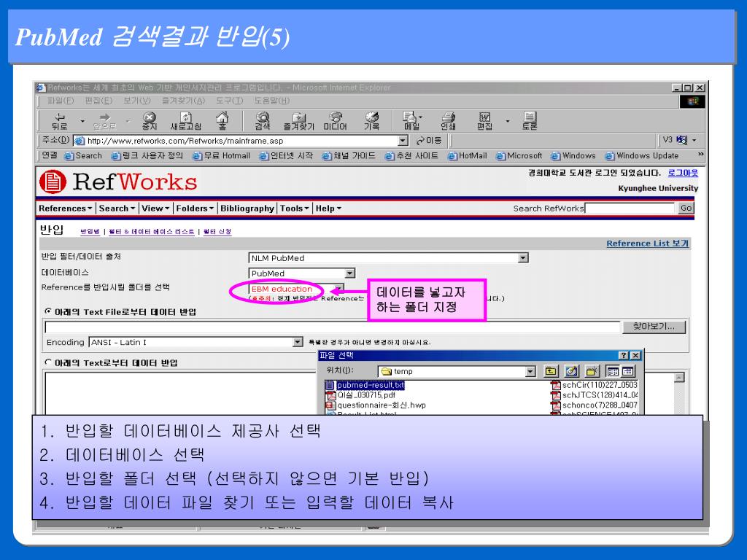Click the text file path input field
Image resolution: width=747 pixels, height=560 pixels.
(332, 327)
